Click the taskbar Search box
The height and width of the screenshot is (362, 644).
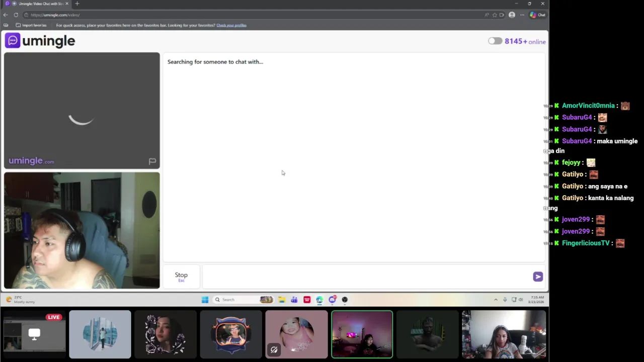(x=244, y=300)
